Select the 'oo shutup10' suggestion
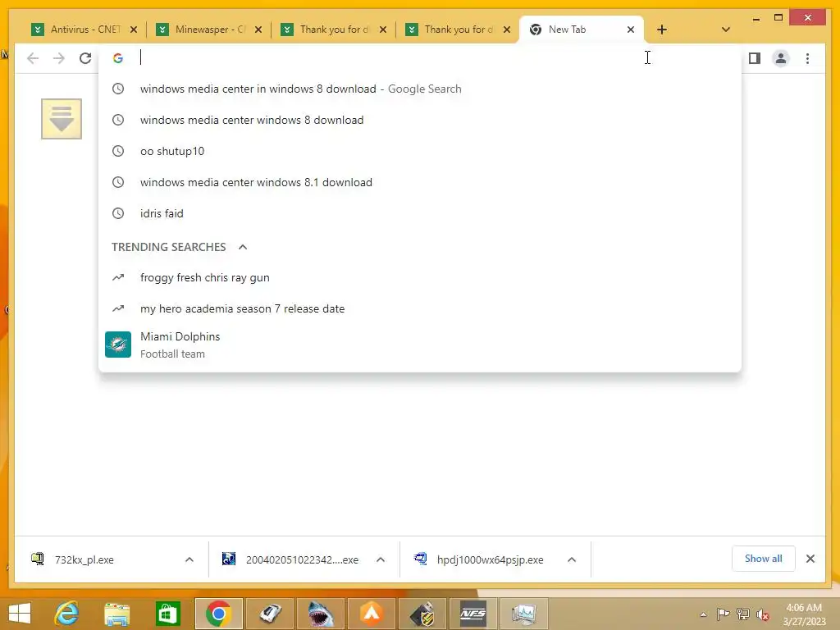The height and width of the screenshot is (630, 840). click(x=419, y=151)
